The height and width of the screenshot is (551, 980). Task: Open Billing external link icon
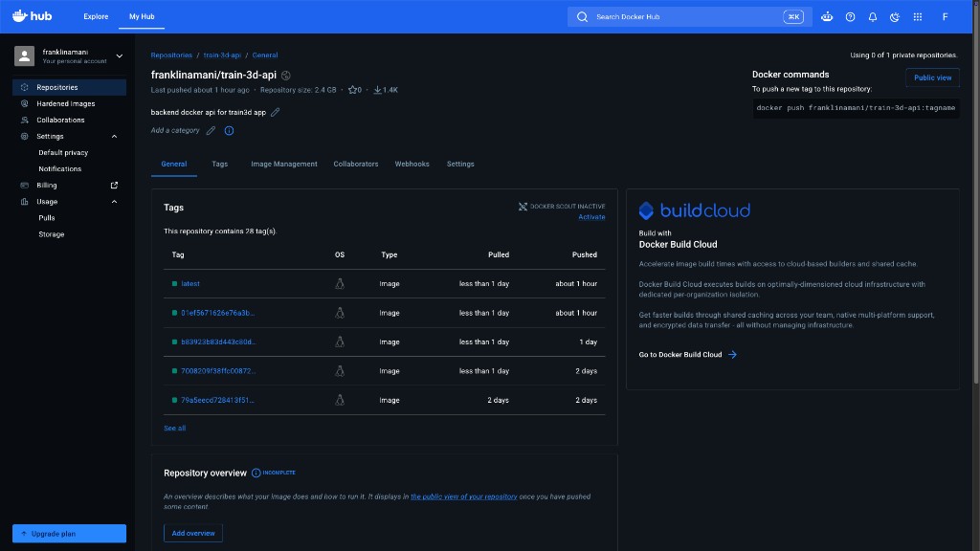pos(114,185)
